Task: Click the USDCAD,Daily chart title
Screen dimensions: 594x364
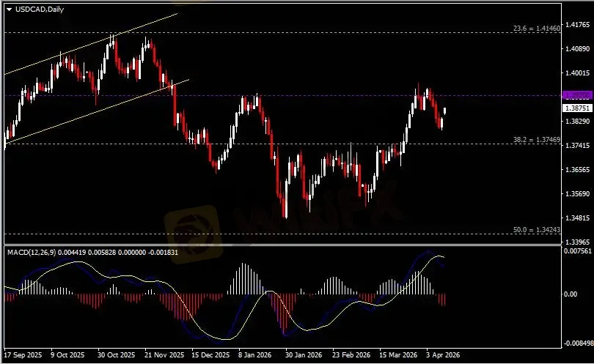Action: click(40, 10)
